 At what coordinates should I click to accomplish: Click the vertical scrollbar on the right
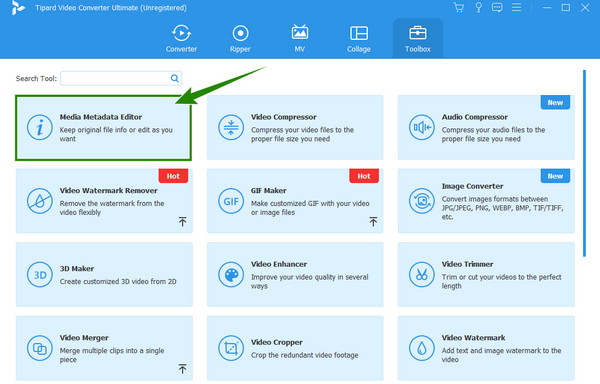[x=584, y=163]
